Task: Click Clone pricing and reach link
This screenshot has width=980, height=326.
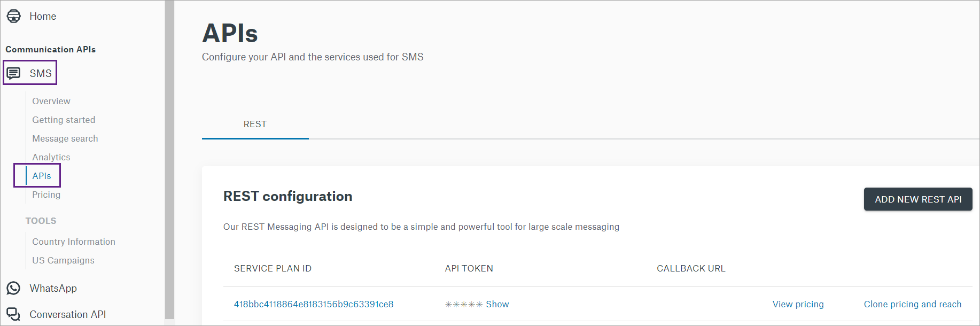Action: click(x=913, y=304)
